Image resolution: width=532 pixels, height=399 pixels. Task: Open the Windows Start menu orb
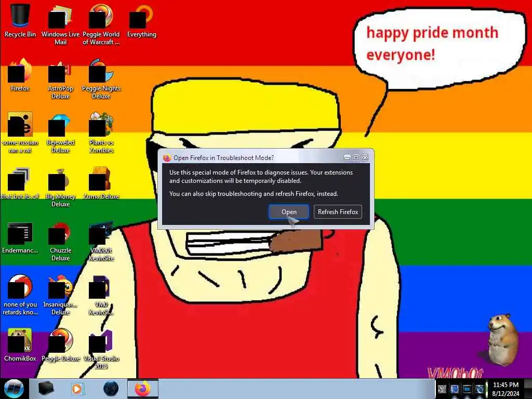[x=14, y=389]
